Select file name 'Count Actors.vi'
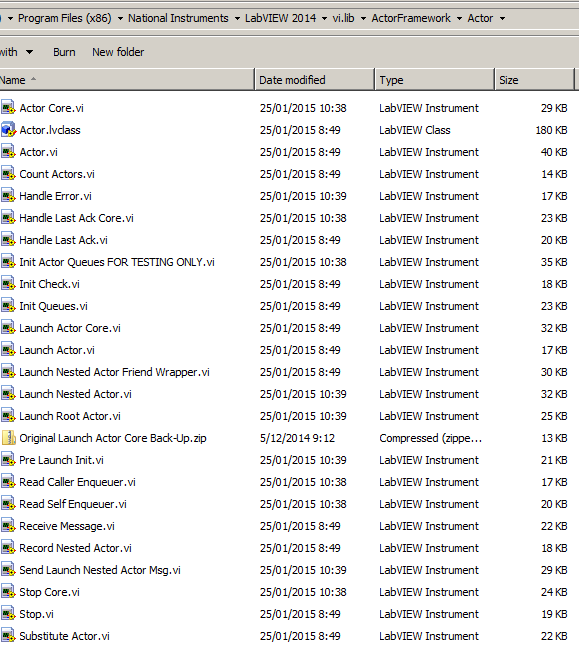The image size is (579, 663). 57,174
